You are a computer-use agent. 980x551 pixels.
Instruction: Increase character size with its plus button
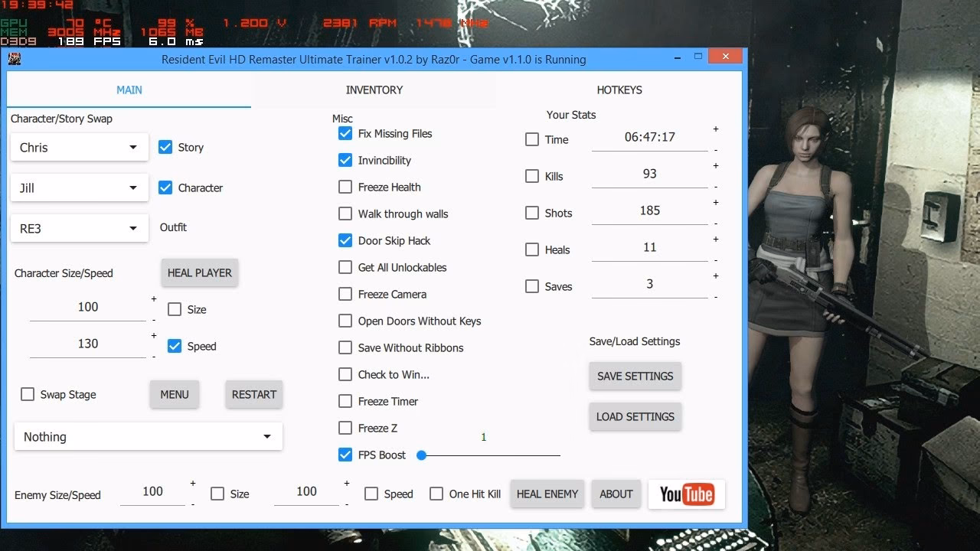[154, 299]
